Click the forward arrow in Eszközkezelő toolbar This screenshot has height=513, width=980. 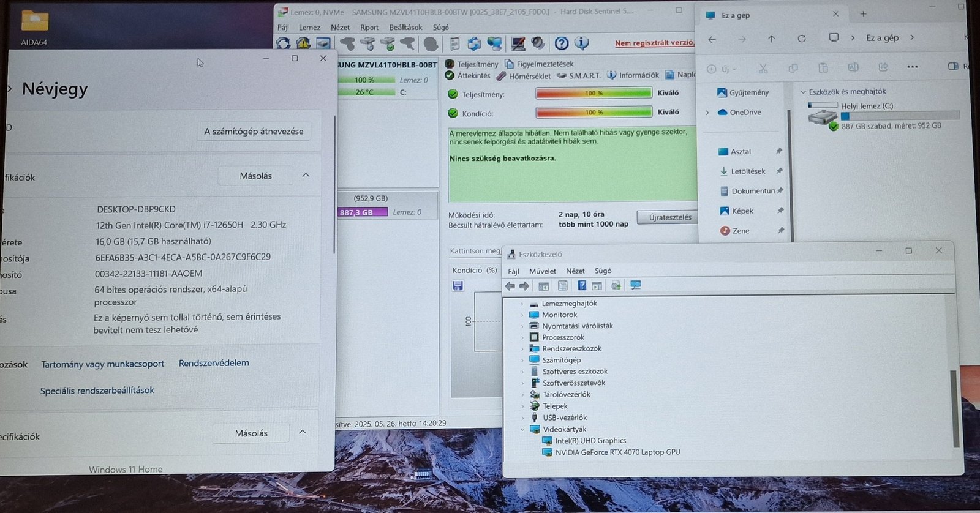tap(524, 286)
